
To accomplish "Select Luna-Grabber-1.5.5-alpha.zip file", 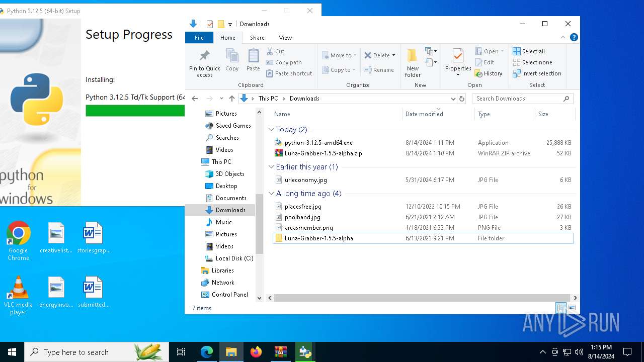I will point(323,153).
